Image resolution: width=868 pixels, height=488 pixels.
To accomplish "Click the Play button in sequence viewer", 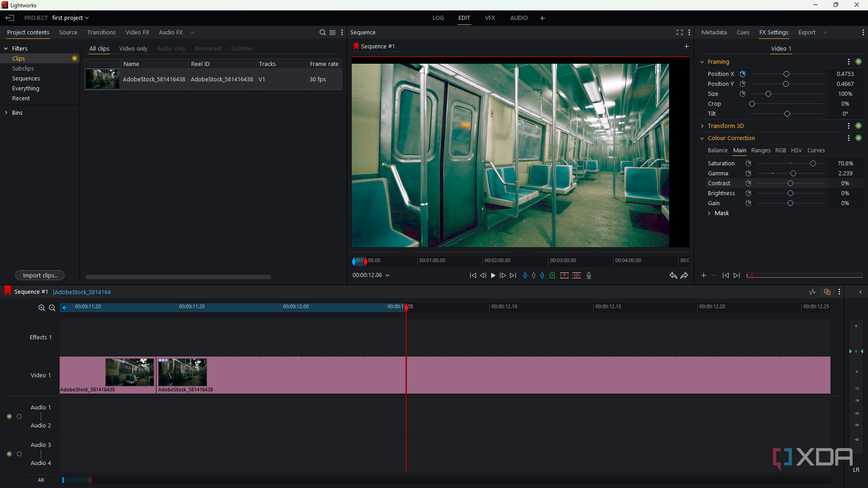I will click(493, 276).
